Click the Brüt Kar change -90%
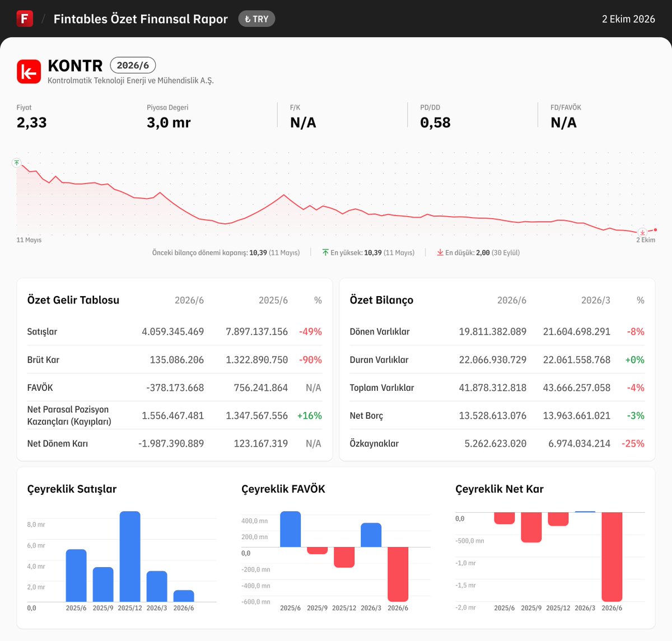 pyautogui.click(x=310, y=359)
